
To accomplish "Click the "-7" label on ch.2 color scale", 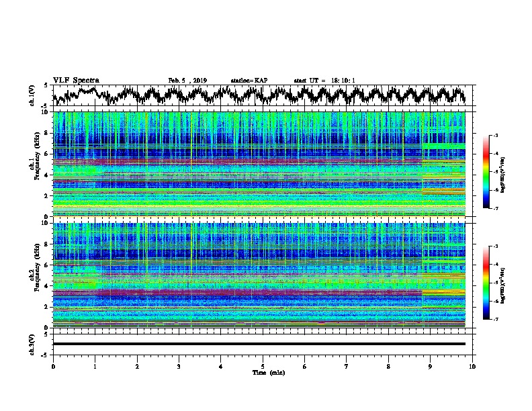I will 496,319.
